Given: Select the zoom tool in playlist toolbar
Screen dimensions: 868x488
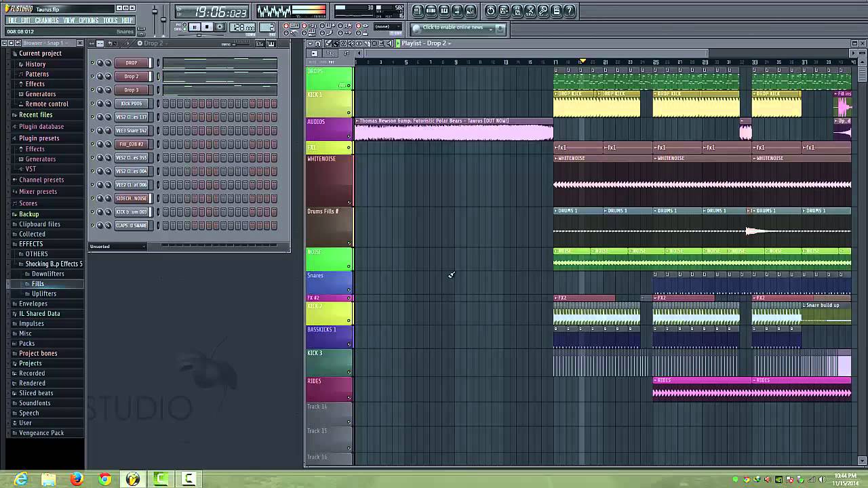Looking at the screenshot, I should pyautogui.click(x=382, y=43).
